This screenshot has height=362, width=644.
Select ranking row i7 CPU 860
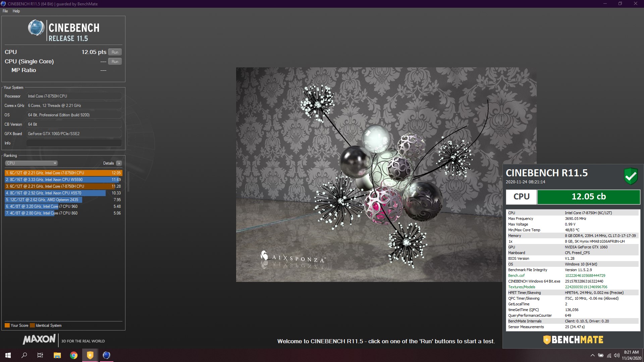pos(63,213)
